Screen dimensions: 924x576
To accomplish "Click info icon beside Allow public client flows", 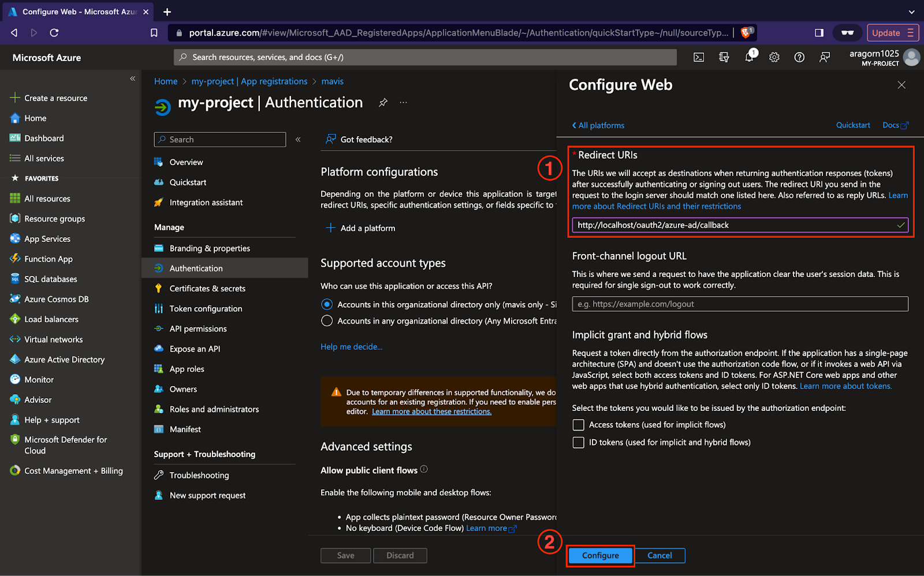I will (424, 469).
